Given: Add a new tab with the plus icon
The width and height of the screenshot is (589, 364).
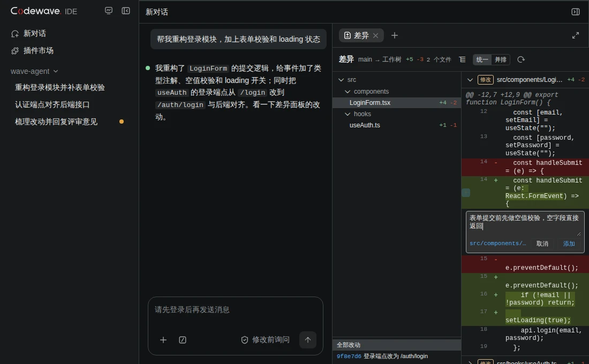Looking at the screenshot, I should click(395, 35).
